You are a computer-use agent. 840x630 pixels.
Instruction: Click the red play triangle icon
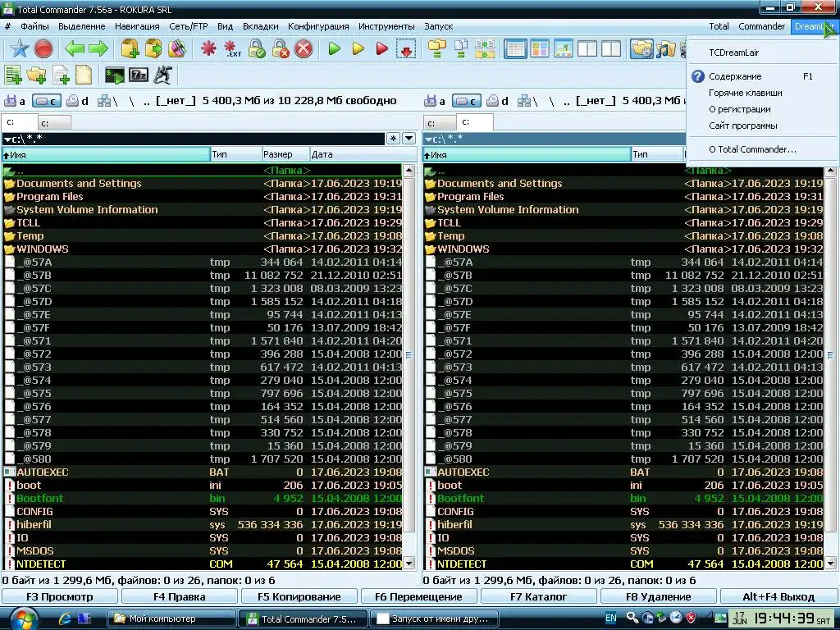381,48
